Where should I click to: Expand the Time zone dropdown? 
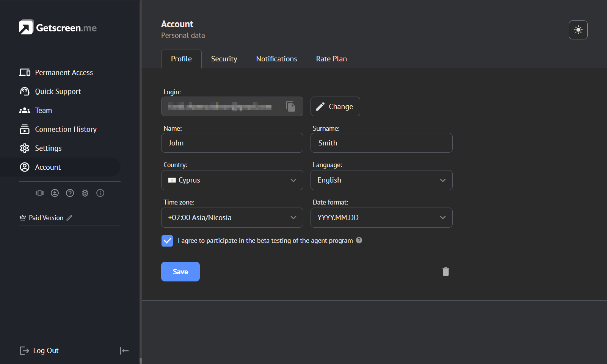[232, 218]
